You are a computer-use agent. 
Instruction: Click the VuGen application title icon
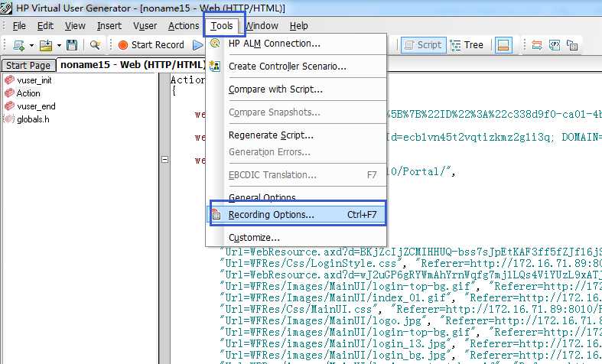6,8
